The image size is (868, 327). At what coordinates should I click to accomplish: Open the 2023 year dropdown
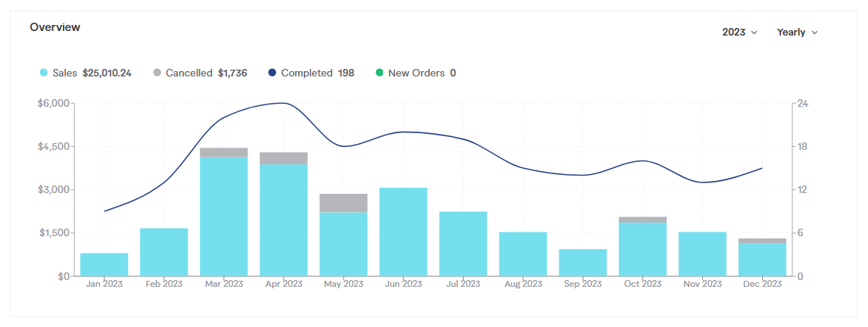(x=739, y=33)
